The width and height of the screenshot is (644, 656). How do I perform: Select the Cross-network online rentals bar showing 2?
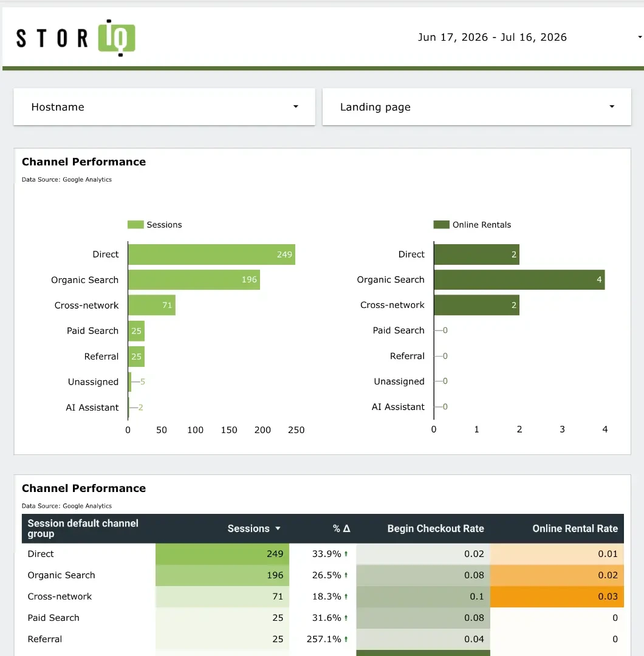pyautogui.click(x=476, y=305)
